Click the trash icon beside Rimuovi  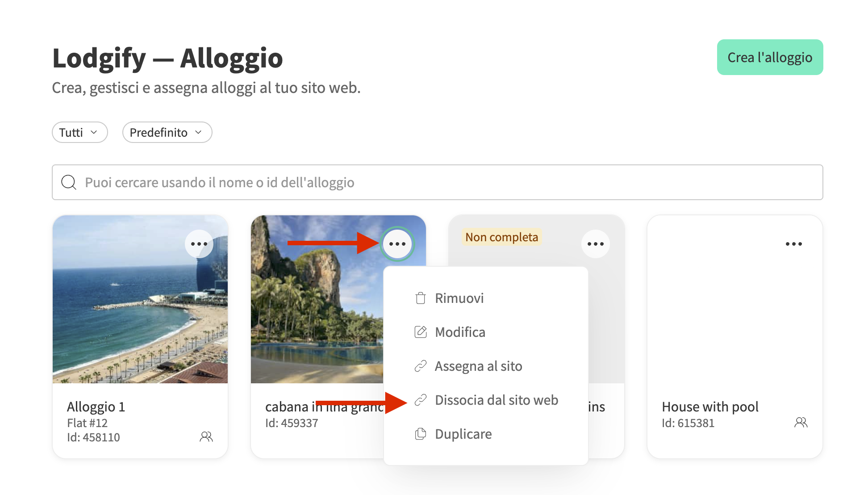(x=420, y=298)
